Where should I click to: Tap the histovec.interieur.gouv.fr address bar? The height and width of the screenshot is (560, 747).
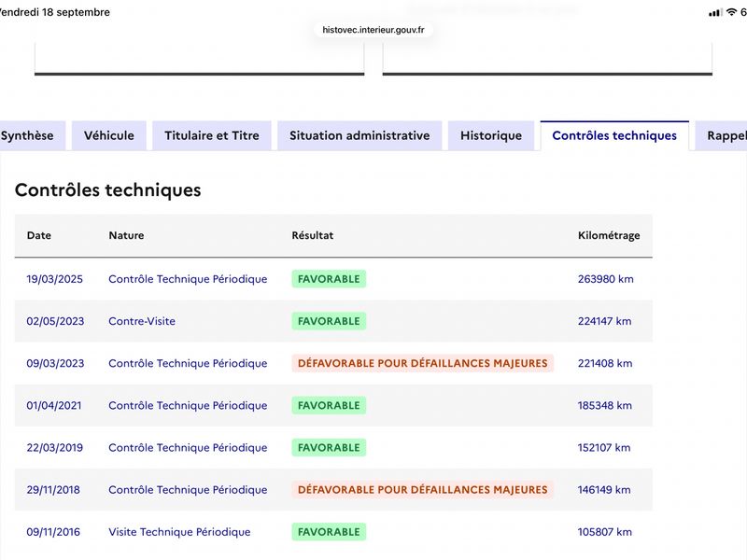click(373, 30)
